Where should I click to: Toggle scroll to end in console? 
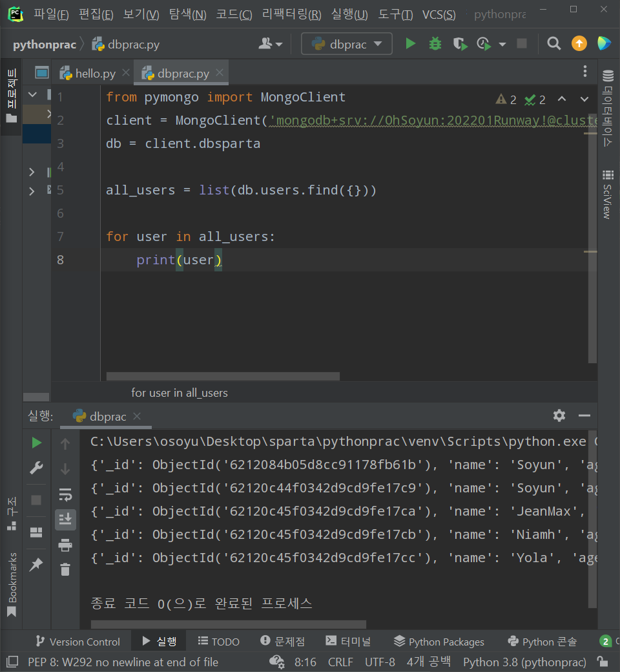[65, 519]
